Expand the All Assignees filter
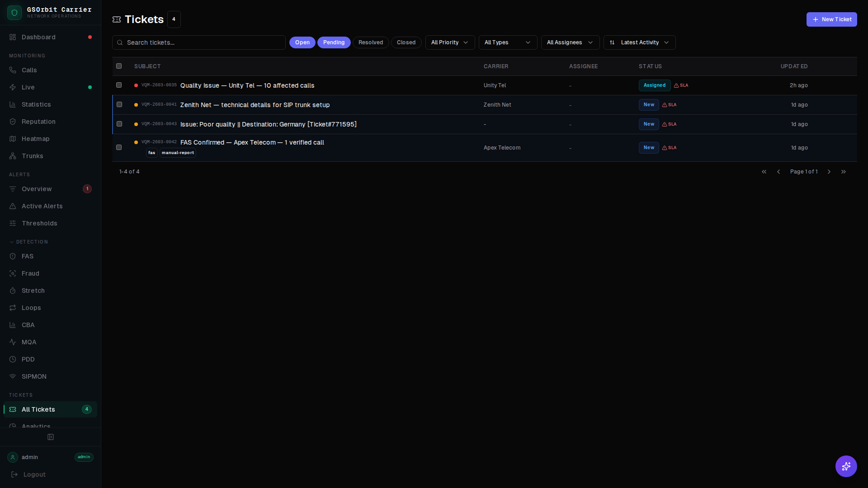This screenshot has height=488, width=868. point(570,42)
